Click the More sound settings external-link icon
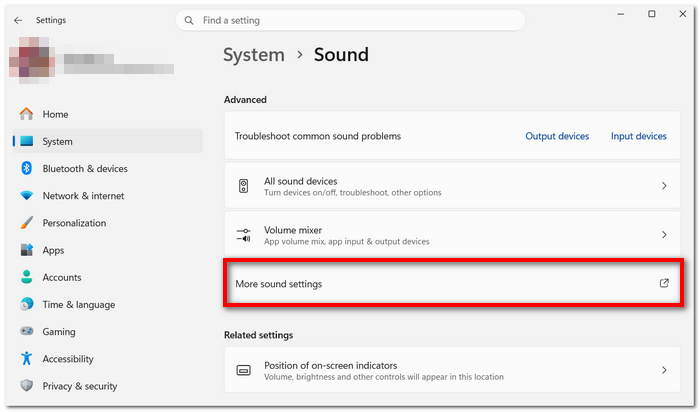Screen dimensions: 700x412 (x=664, y=283)
